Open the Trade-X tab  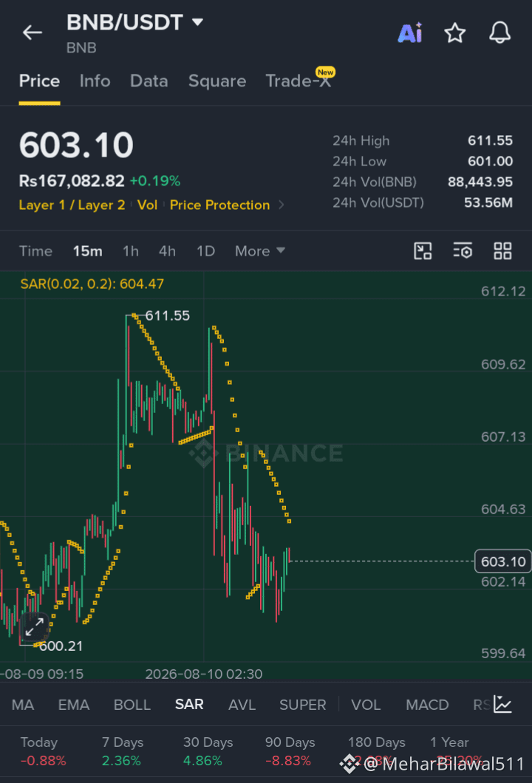[x=299, y=80]
